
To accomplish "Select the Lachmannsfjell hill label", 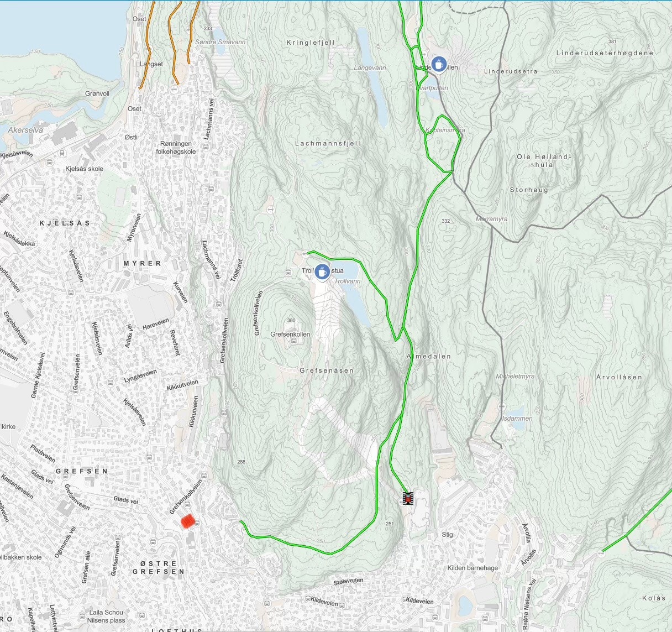I will coord(328,143).
